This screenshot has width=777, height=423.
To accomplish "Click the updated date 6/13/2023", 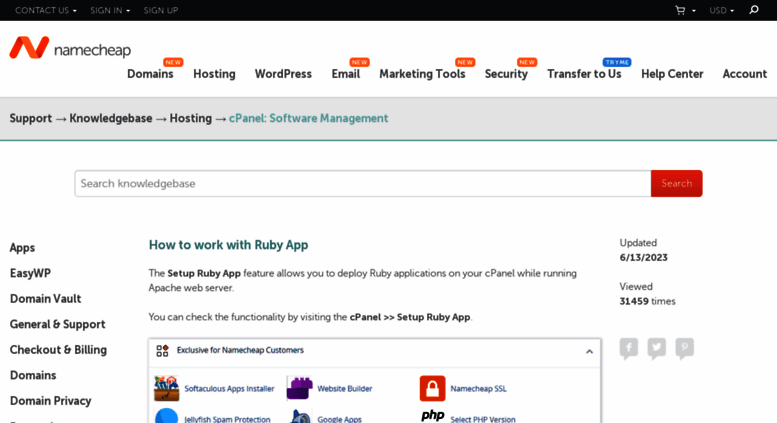I will (643, 258).
